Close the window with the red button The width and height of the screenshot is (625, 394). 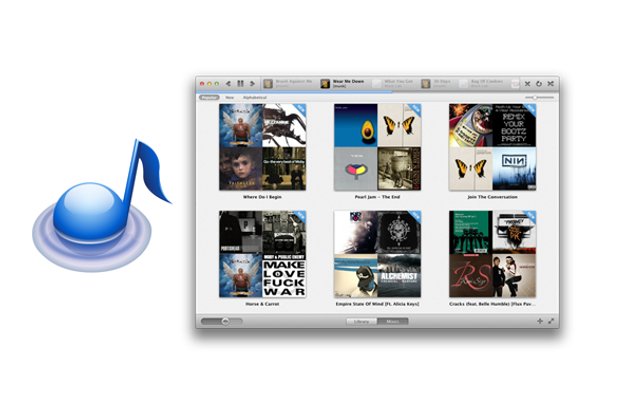click(202, 84)
